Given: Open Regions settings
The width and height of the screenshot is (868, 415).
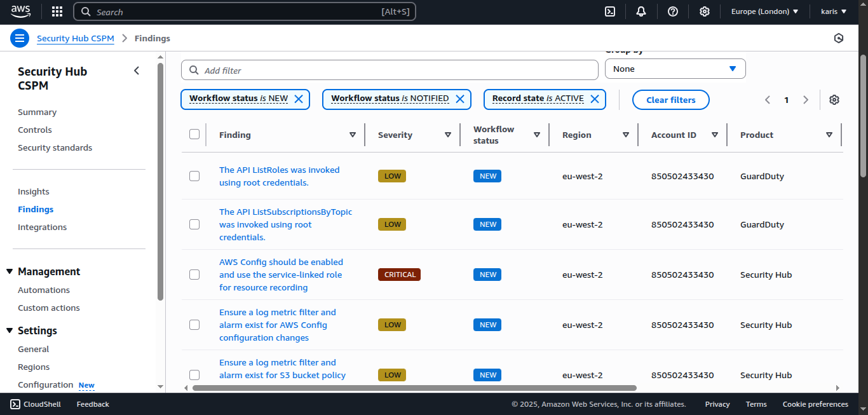Looking at the screenshot, I should (x=34, y=367).
